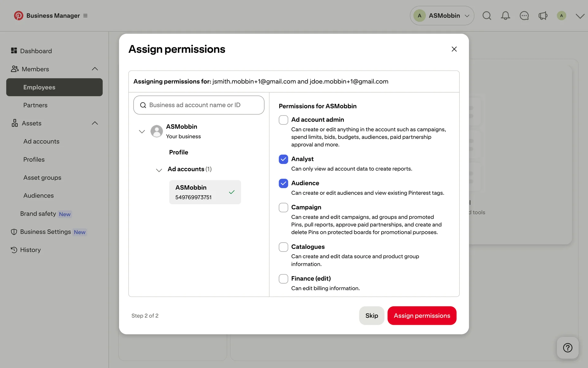Open the search icon in header
Screen dimensions: 588x368
click(487, 16)
